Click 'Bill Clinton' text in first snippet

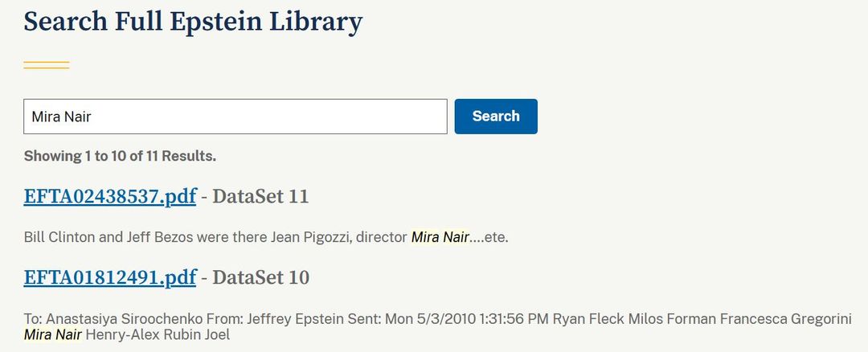pyautogui.click(x=56, y=237)
